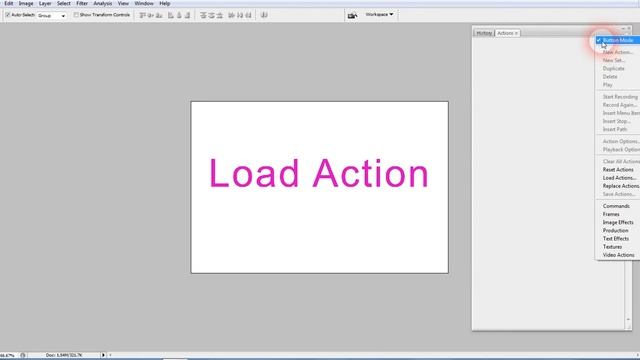Screen dimensions: 640x360
Task: Load the Textures action set
Action: (x=612, y=247)
